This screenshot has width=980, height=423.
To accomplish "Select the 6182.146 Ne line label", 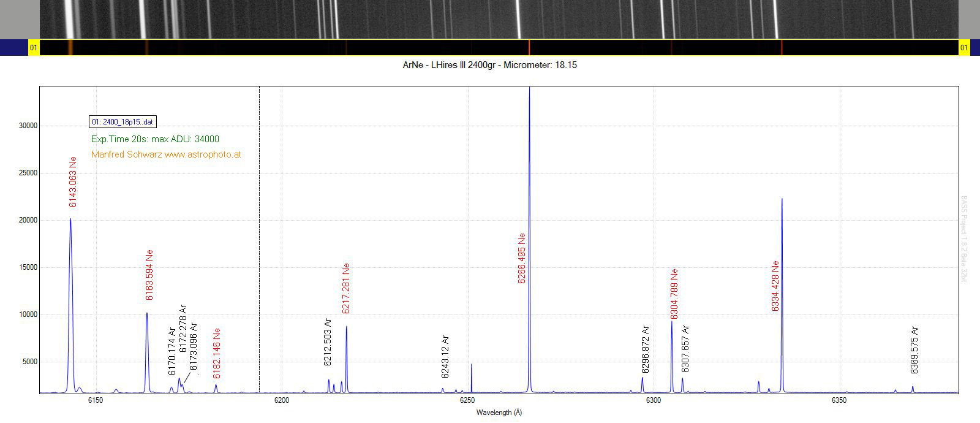I will point(217,353).
